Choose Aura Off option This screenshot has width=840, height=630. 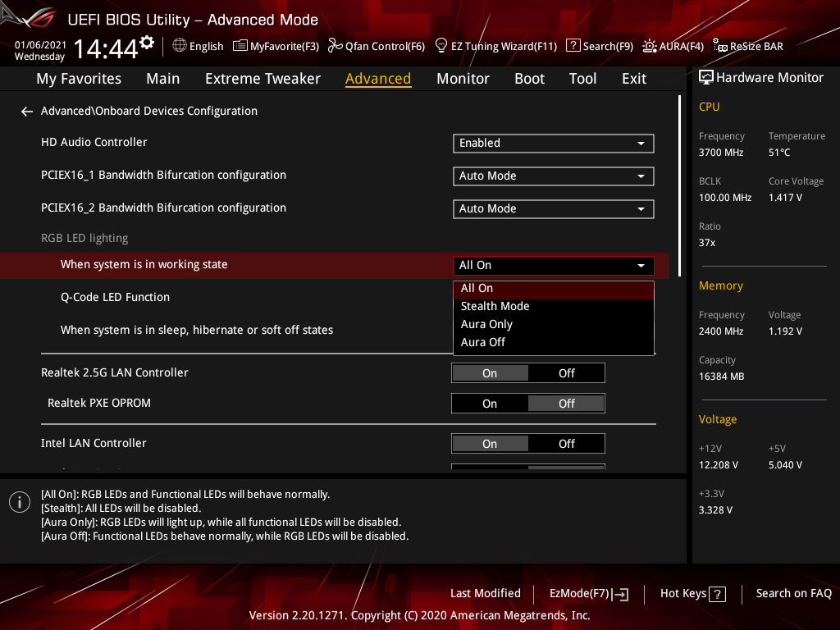click(554, 342)
